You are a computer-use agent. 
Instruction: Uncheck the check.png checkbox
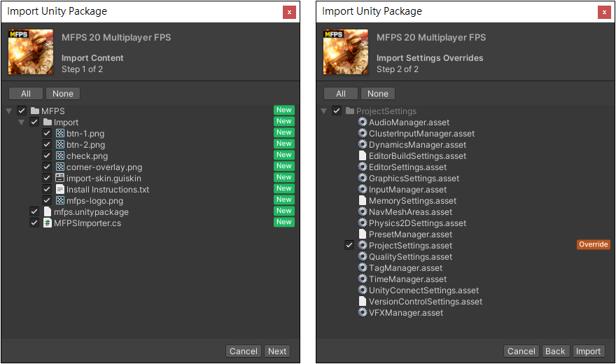[x=47, y=156]
